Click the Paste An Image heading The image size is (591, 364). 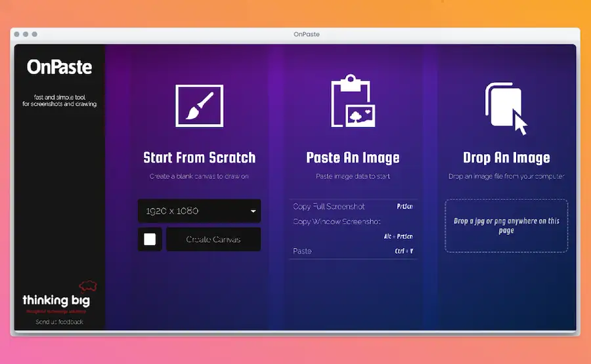tap(353, 157)
